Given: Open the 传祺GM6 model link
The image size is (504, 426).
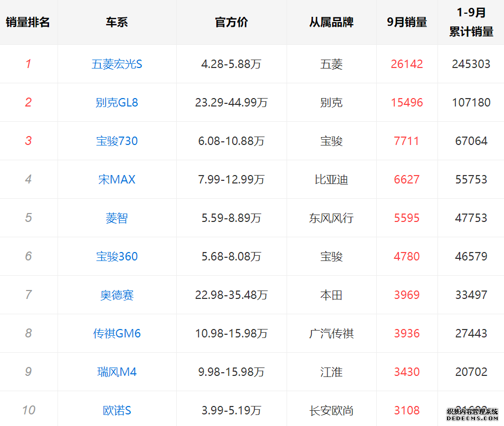Looking at the screenshot, I should (x=117, y=334).
